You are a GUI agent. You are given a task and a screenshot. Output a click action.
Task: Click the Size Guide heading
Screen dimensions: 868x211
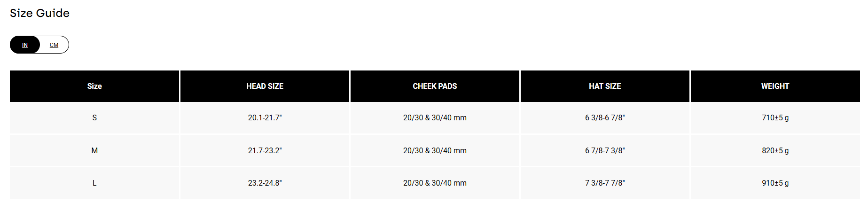point(39,13)
